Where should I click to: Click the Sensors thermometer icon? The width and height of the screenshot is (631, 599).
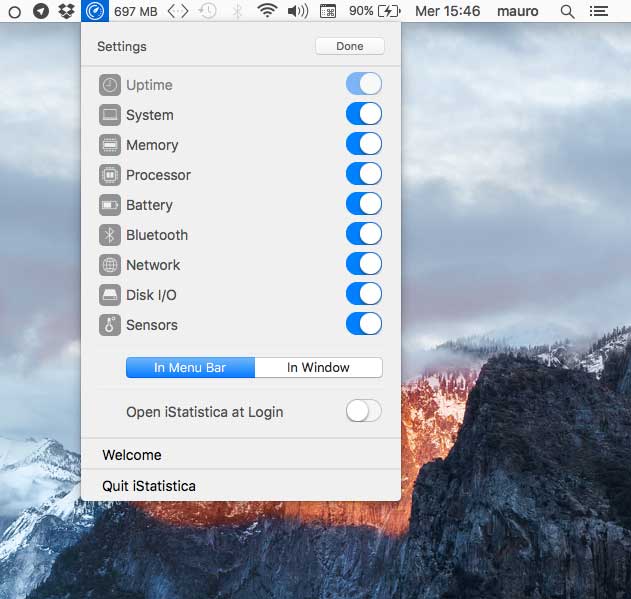click(110, 325)
